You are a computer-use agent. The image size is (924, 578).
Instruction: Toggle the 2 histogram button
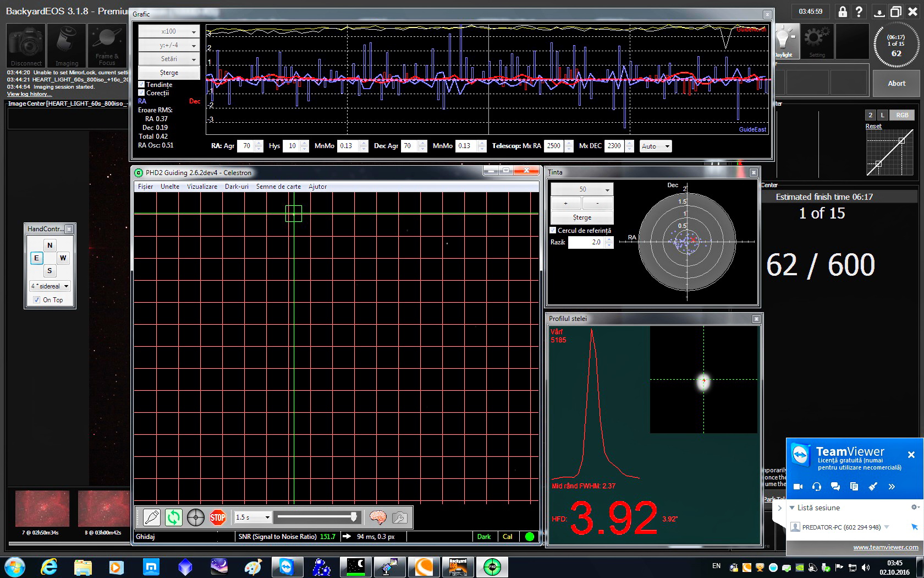click(x=870, y=115)
